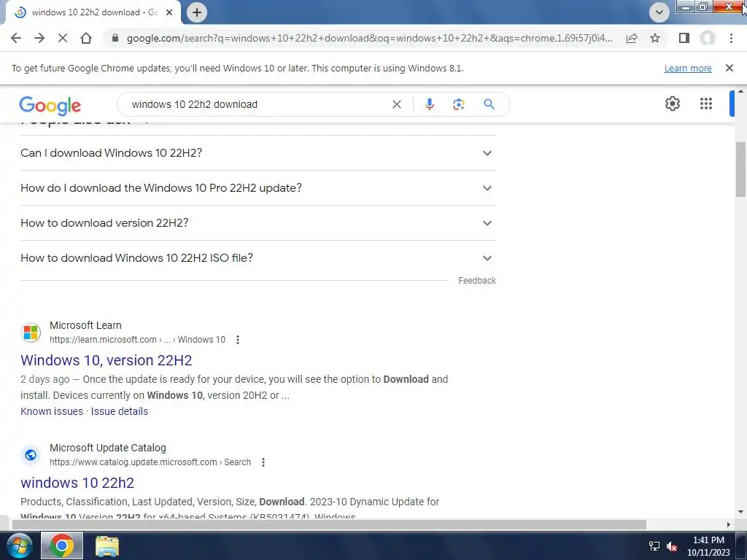Edit the Google search query field
The width and height of the screenshot is (747, 560).
pos(258,104)
